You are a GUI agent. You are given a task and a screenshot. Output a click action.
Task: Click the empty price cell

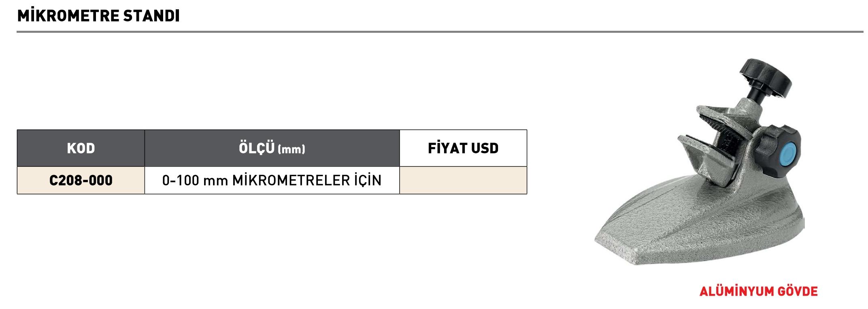click(x=463, y=180)
